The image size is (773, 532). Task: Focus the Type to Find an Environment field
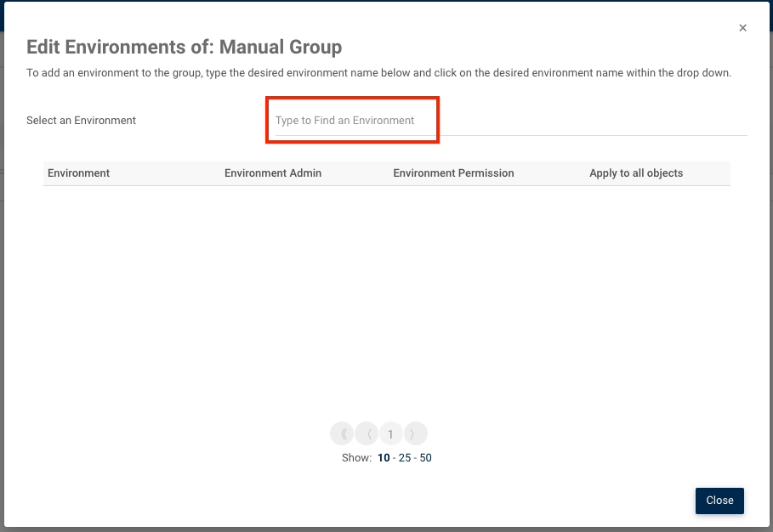510,121
